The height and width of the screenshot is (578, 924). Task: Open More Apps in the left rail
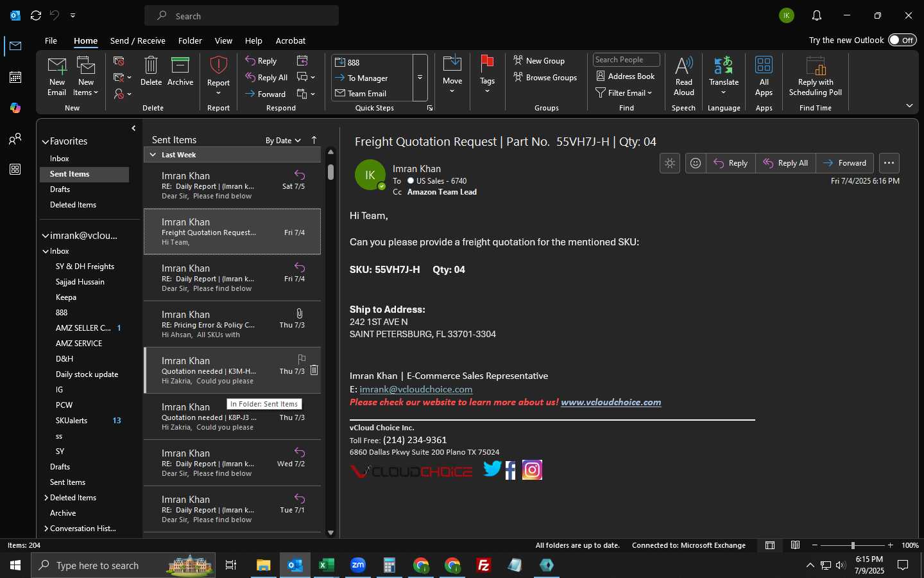(x=15, y=170)
